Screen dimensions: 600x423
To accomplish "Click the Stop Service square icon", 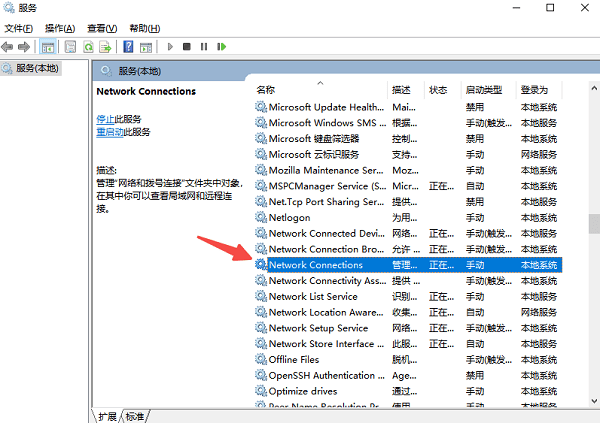I will click(x=187, y=47).
